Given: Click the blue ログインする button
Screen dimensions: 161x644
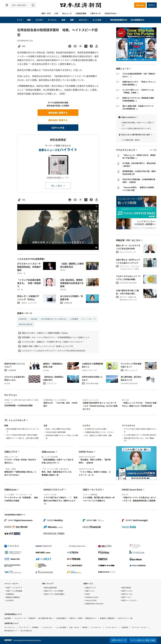Looking at the screenshot, I should [x=58, y=128].
